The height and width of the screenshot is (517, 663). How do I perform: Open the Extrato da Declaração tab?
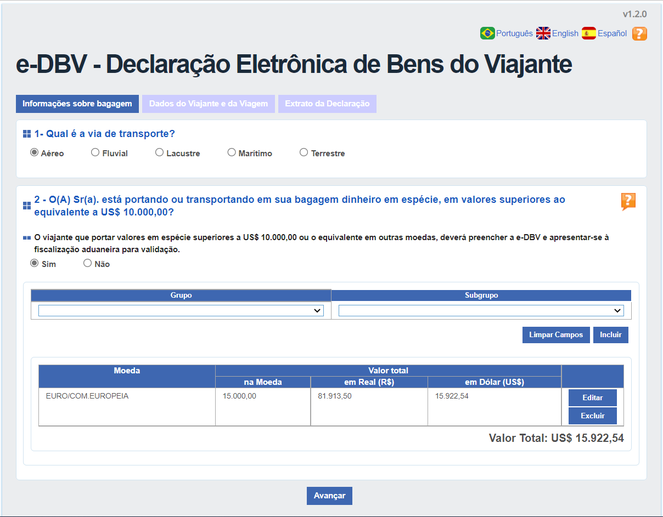(327, 103)
